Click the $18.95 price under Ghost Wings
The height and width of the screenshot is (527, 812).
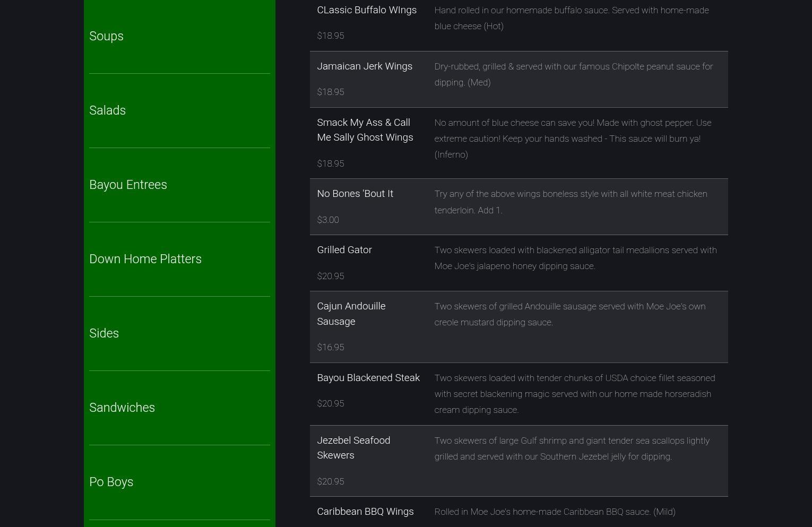click(x=331, y=163)
